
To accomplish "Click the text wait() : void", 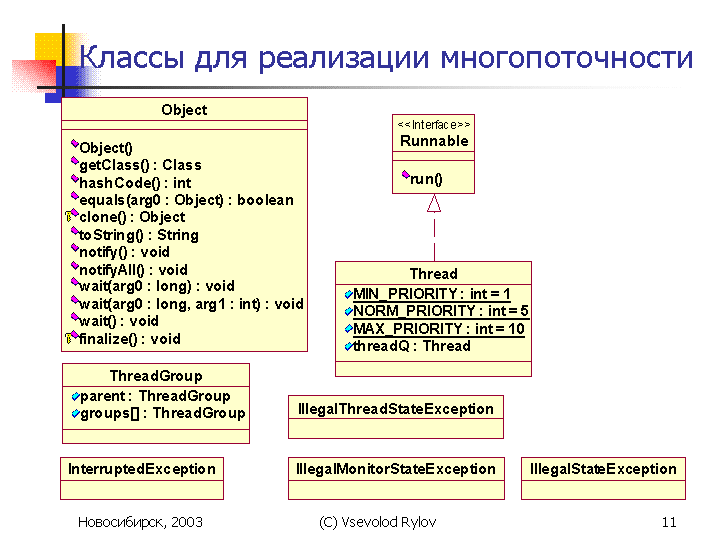I will 119,321.
